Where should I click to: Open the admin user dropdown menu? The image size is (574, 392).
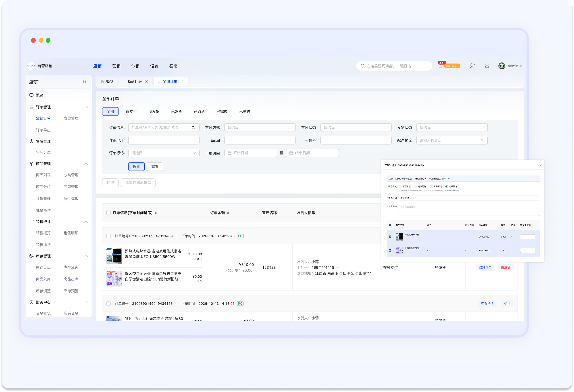(x=514, y=66)
